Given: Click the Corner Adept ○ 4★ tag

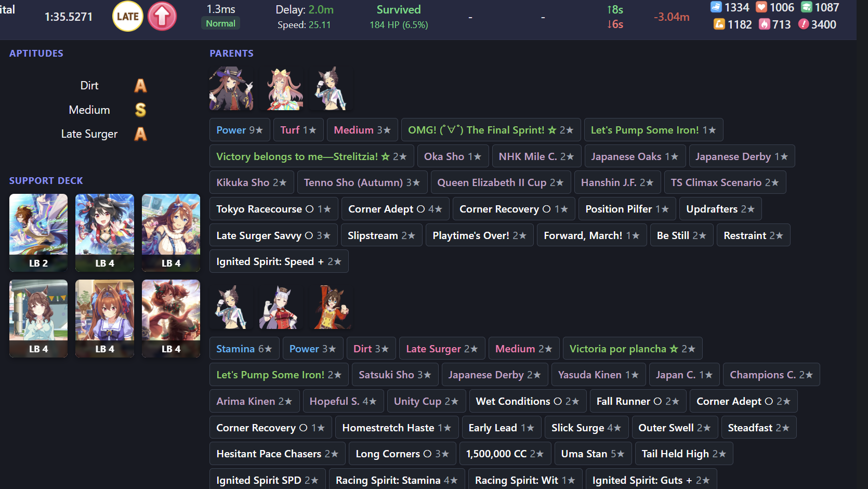Looking at the screenshot, I should coord(396,209).
